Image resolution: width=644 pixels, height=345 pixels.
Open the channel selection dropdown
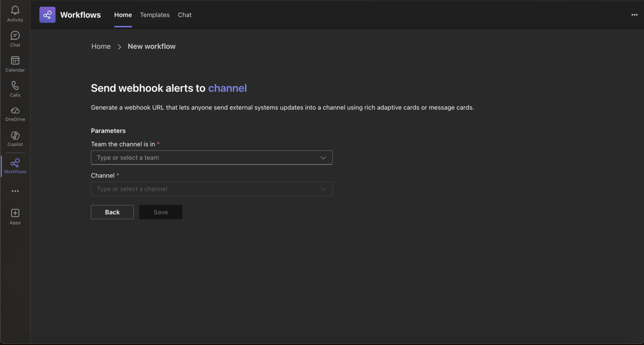[x=323, y=189]
